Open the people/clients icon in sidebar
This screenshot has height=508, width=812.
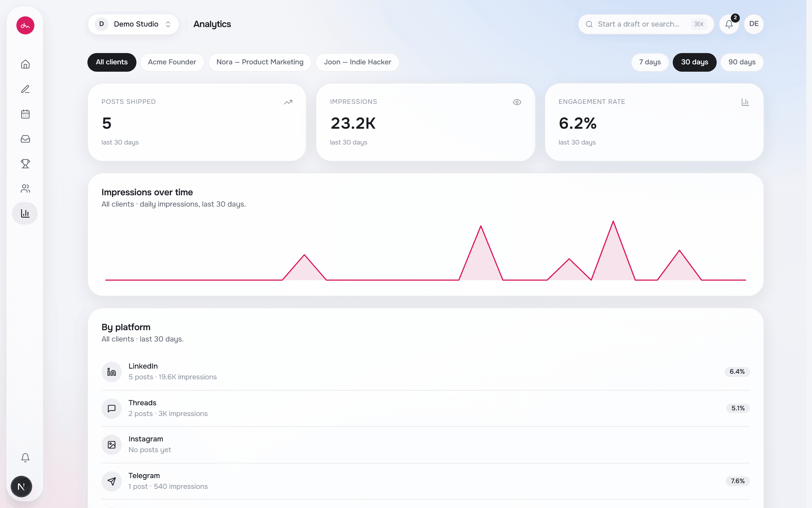click(x=25, y=189)
